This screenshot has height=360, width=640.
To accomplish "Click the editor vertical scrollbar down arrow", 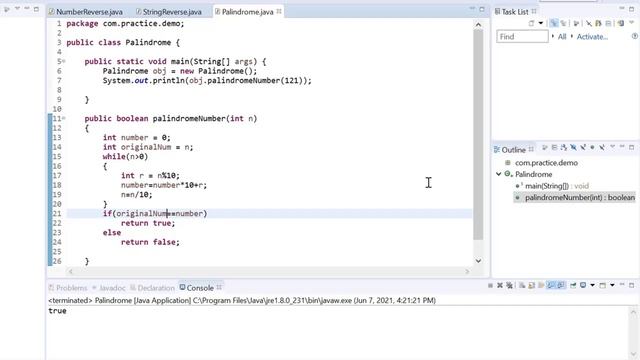I will [x=478, y=261].
